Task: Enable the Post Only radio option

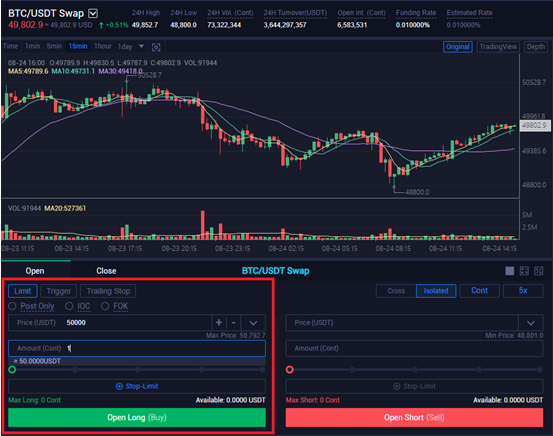Action: (12, 306)
